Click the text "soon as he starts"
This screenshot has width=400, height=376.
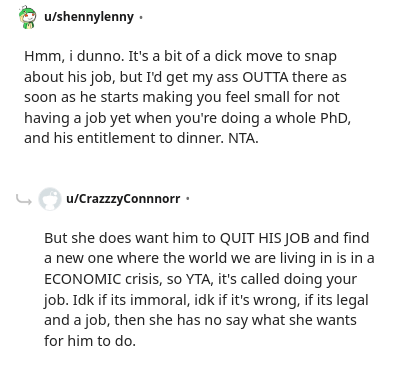click(81, 97)
